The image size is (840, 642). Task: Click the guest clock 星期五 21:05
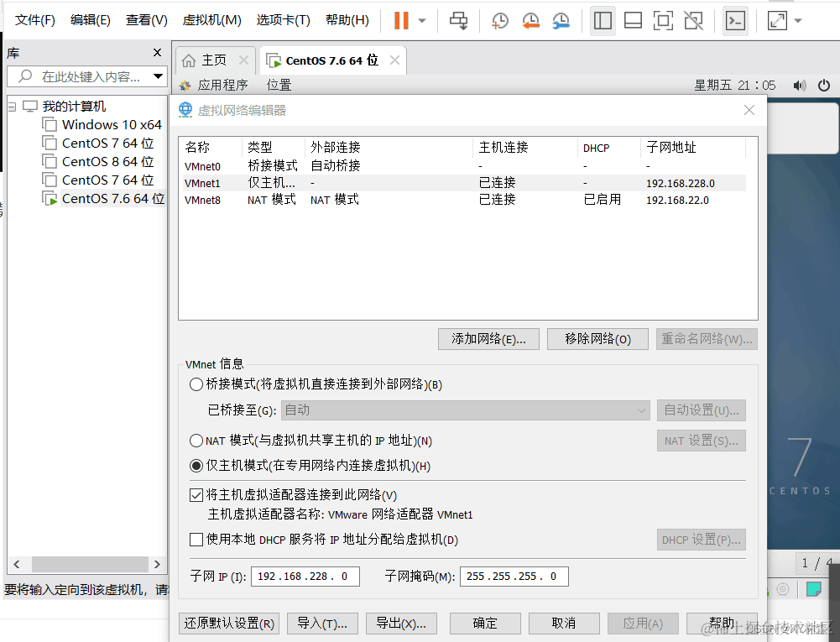click(735, 86)
